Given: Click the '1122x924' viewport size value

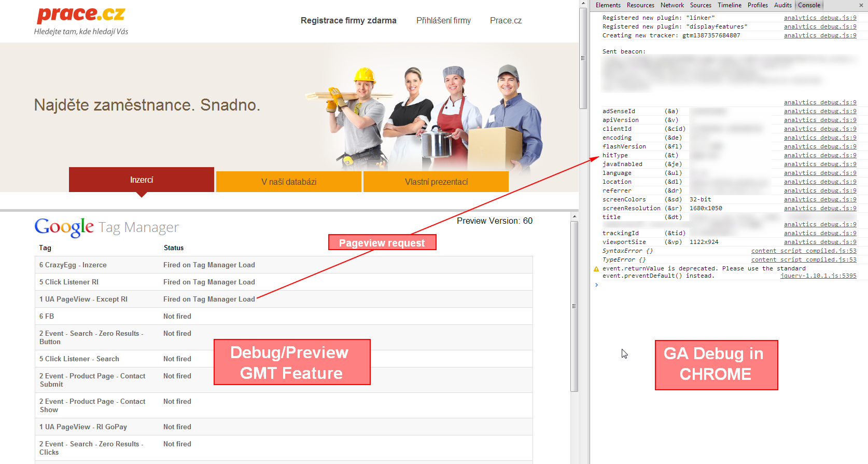Looking at the screenshot, I should point(704,242).
